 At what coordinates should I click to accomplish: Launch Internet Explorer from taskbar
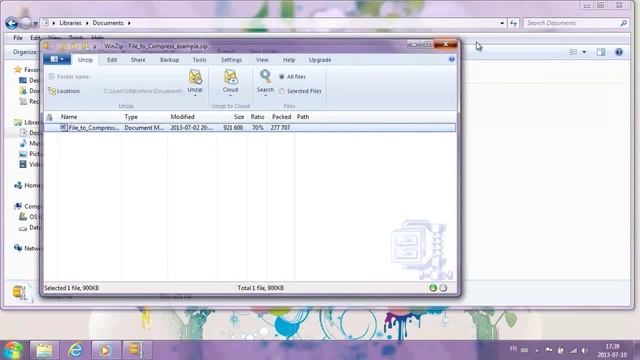pos(75,350)
